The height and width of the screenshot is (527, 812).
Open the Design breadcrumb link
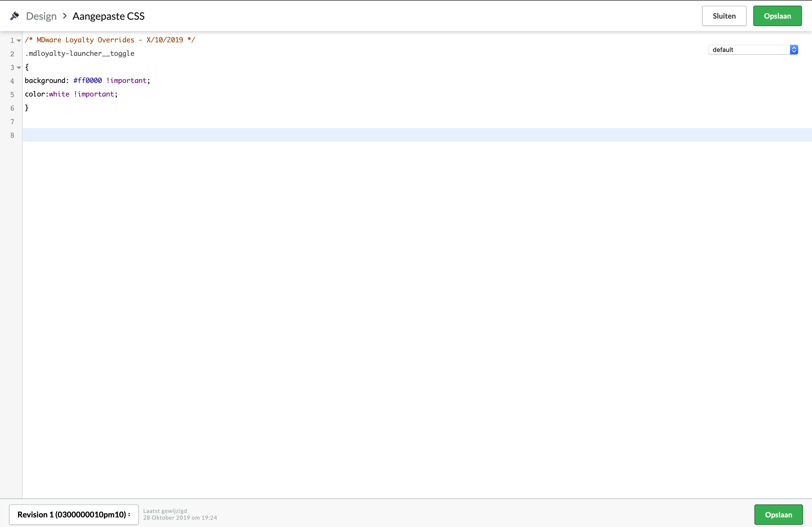coord(41,16)
